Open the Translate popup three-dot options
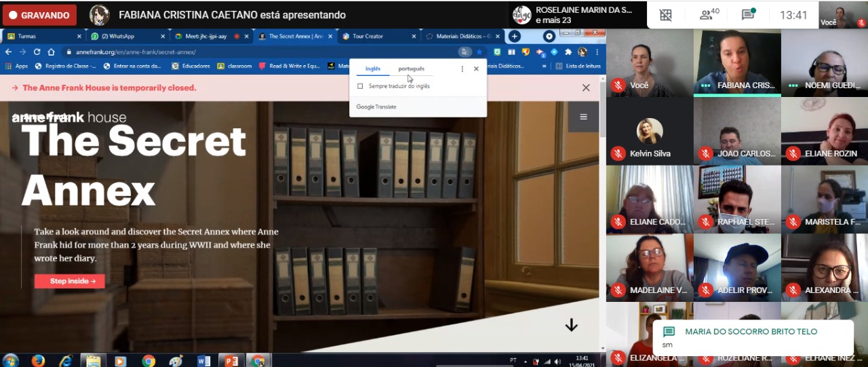 click(x=462, y=69)
